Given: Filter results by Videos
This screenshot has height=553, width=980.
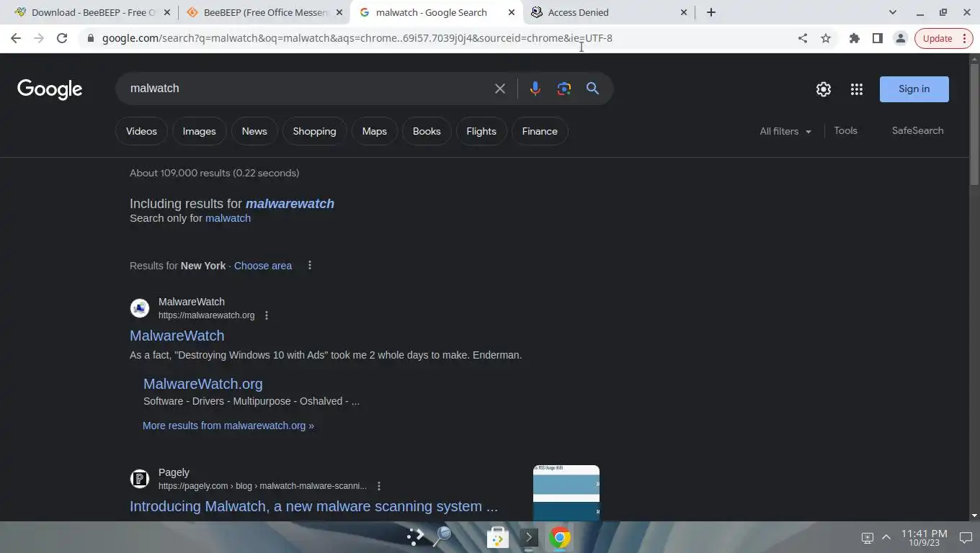Looking at the screenshot, I should (x=141, y=131).
